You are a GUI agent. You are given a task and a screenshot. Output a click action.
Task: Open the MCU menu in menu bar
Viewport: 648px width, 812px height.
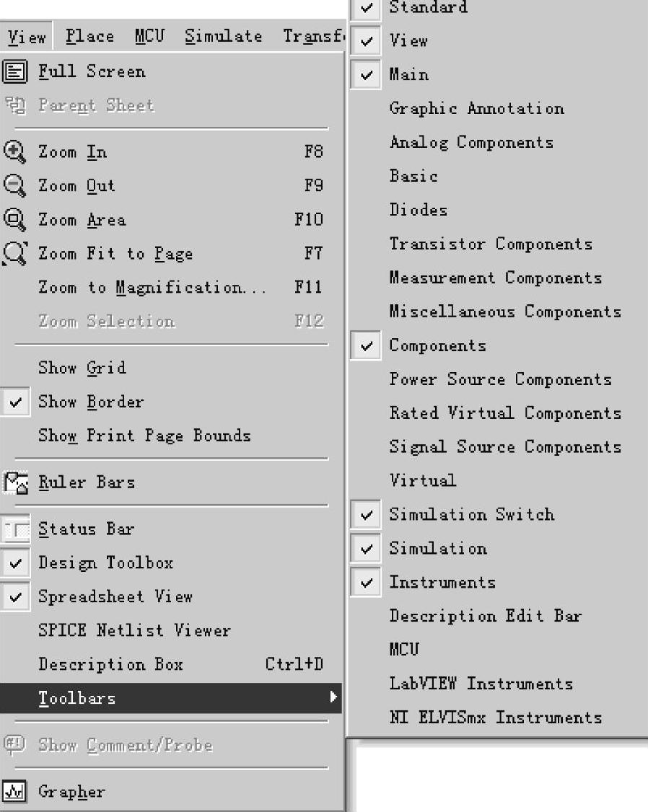point(149,36)
